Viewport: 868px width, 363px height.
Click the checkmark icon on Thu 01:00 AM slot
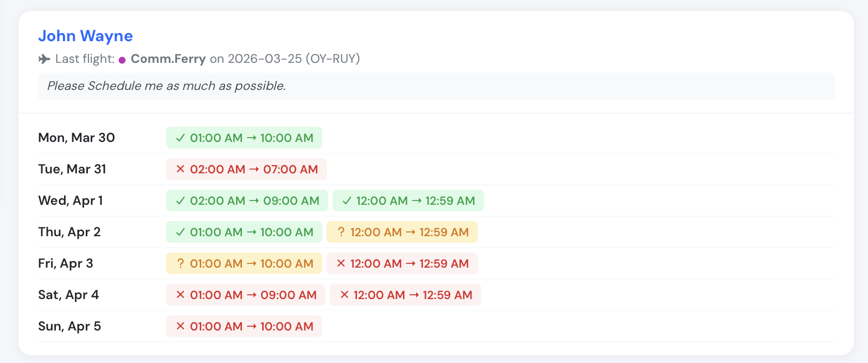pos(181,232)
